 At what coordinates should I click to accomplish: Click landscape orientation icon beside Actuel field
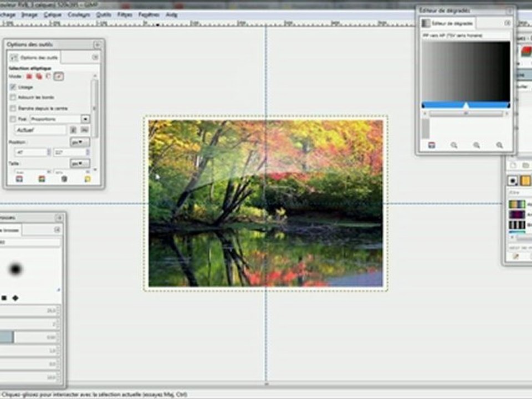[x=84, y=130]
